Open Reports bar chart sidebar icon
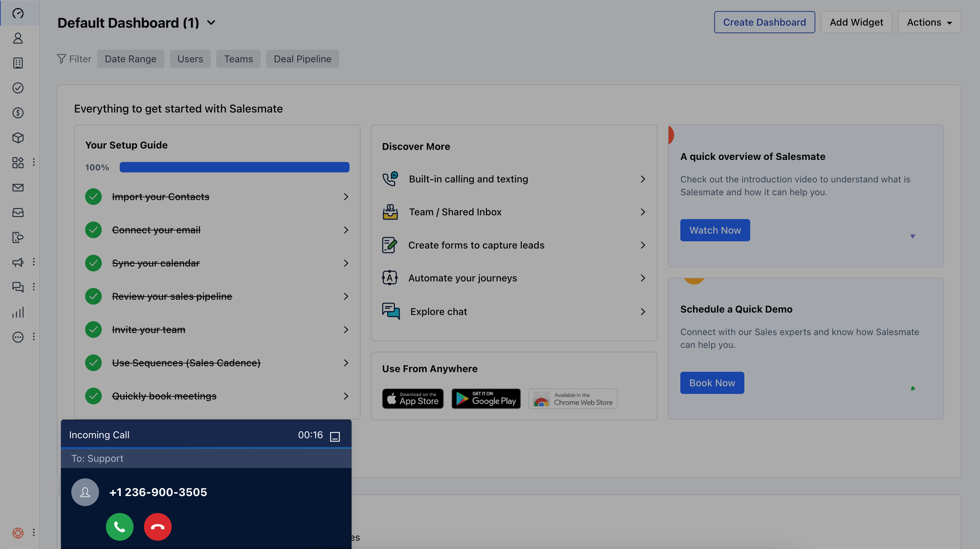980x549 pixels. [x=18, y=312]
